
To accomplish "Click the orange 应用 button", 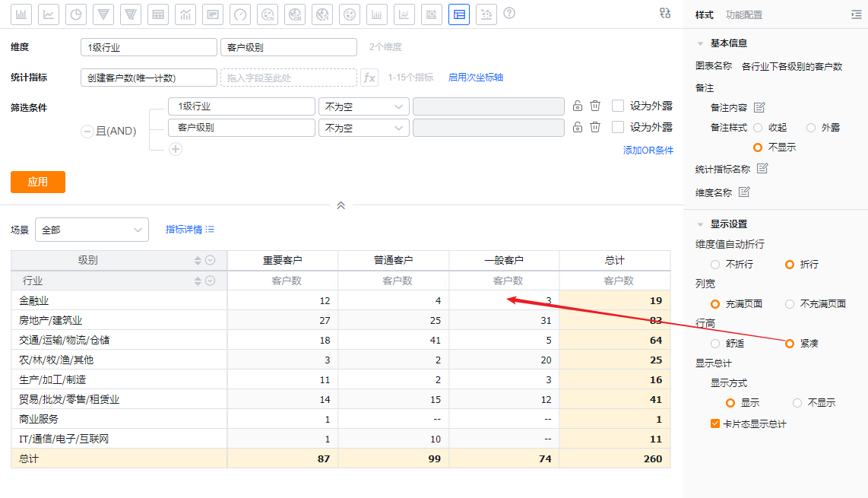I will 38,182.
